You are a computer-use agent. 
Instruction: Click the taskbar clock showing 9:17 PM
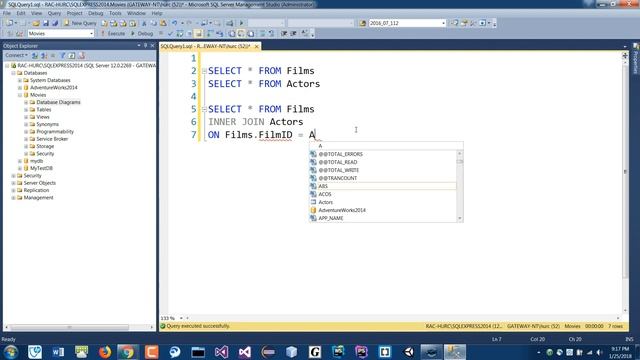621,352
